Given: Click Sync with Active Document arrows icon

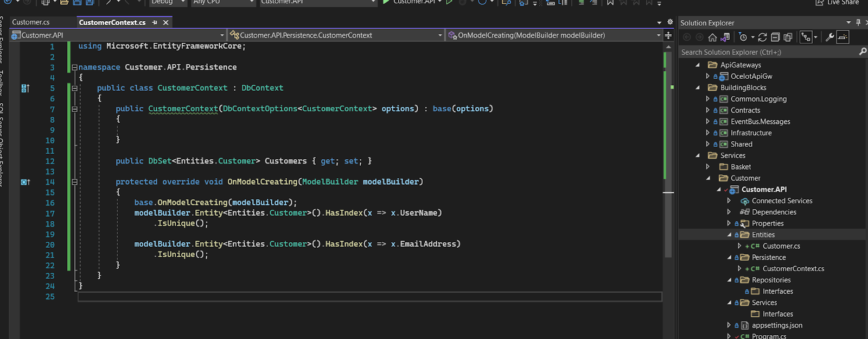Looking at the screenshot, I should coord(762,37).
